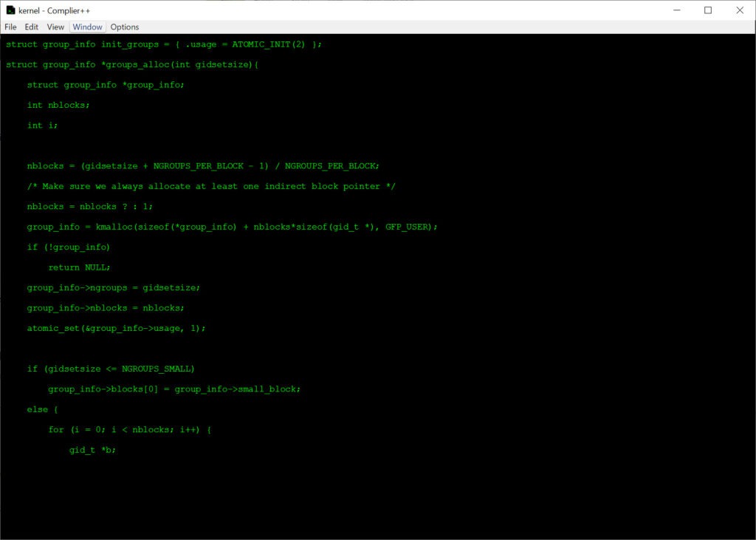Click the line 'struct group_info init_groups'
The height and width of the screenshot is (540, 756).
coord(163,44)
